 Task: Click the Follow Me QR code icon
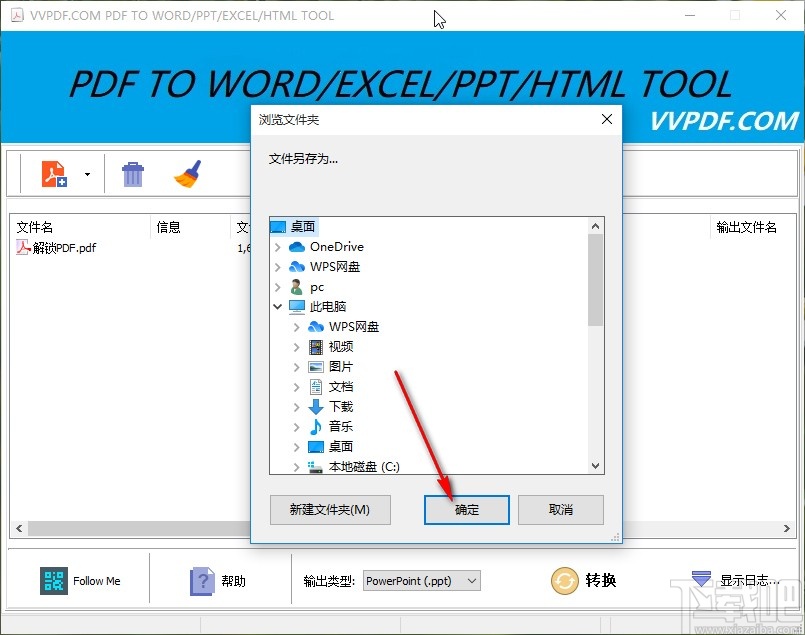pyautogui.click(x=52, y=580)
